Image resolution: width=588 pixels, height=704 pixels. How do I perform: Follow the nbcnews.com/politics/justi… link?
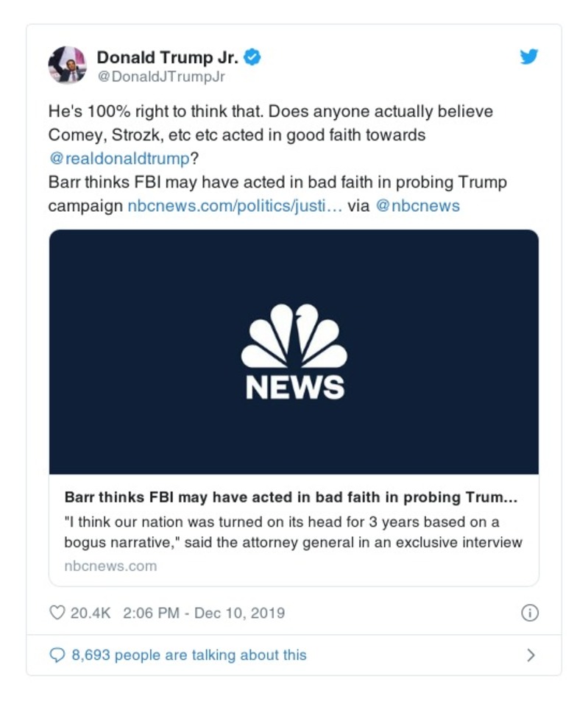tap(235, 206)
